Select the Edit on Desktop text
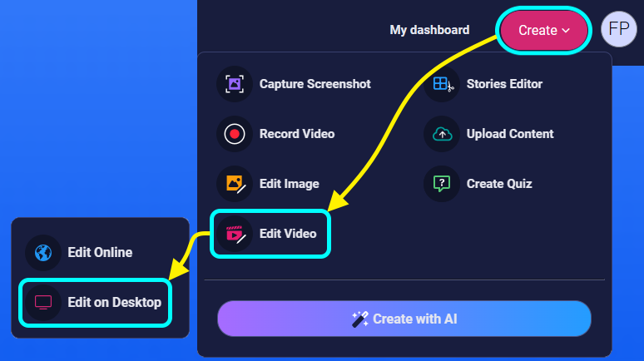 point(114,303)
